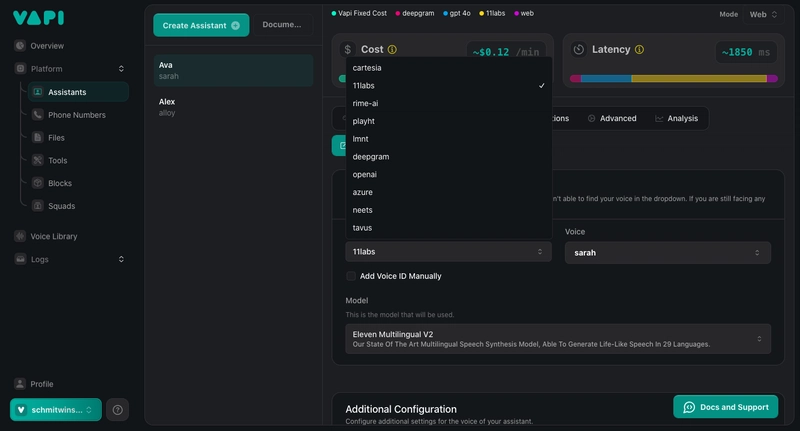The height and width of the screenshot is (431, 800).
Task: Open Docs and Support
Action: coord(725,407)
